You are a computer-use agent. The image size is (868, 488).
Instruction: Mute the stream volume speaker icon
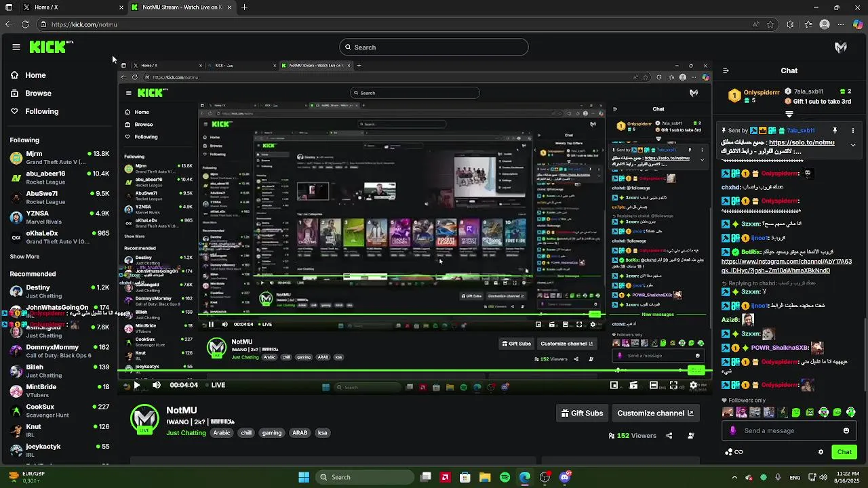[x=157, y=385]
